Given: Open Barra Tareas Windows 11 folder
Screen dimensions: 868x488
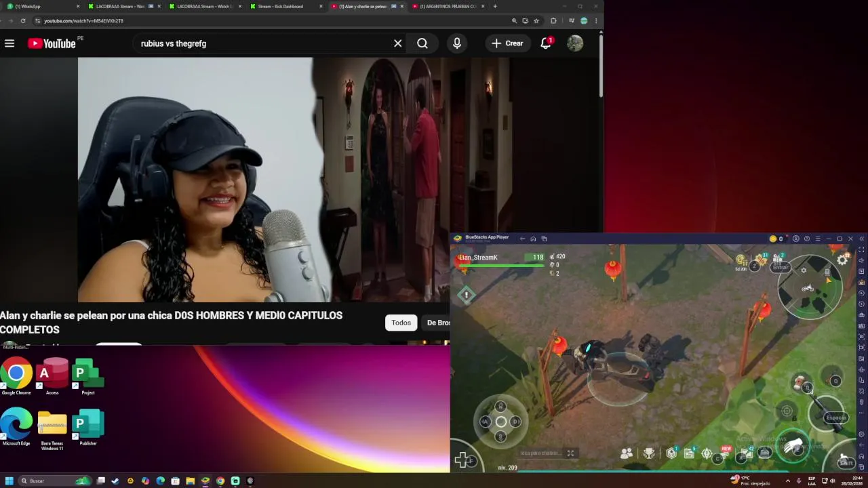Looking at the screenshot, I should (x=52, y=430).
